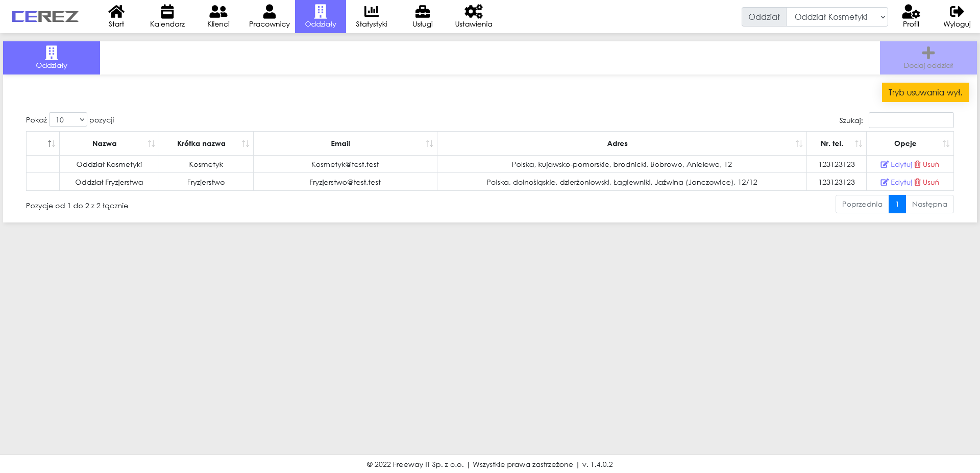Click the Oddziały sub-tab below navigation
Image resolution: width=980 pixels, height=473 pixels.
click(x=52, y=58)
